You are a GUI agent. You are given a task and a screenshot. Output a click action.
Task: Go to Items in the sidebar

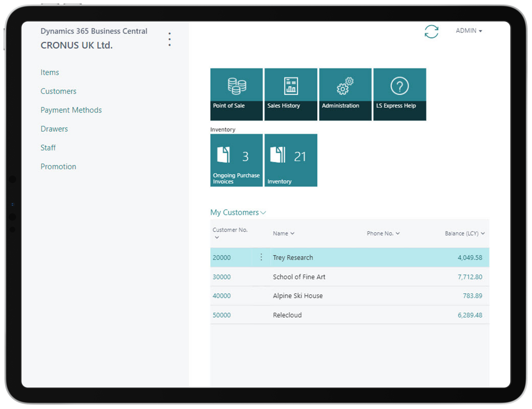[50, 72]
